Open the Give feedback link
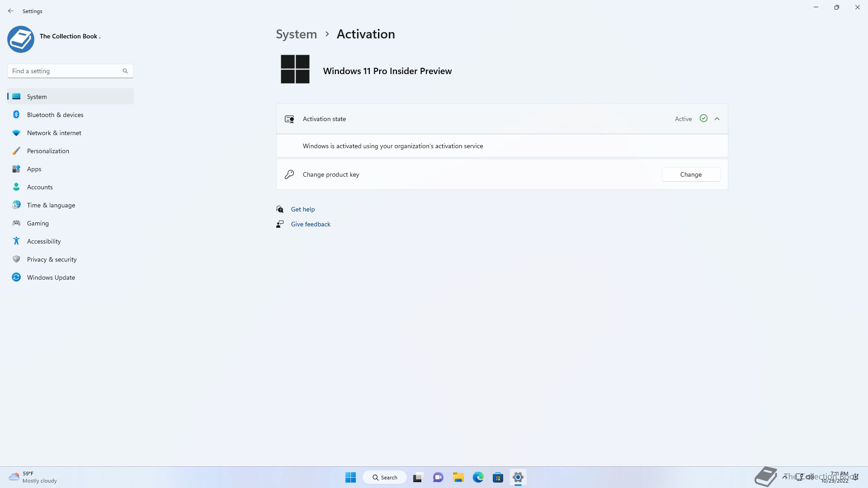The height and width of the screenshot is (488, 868). click(x=311, y=224)
